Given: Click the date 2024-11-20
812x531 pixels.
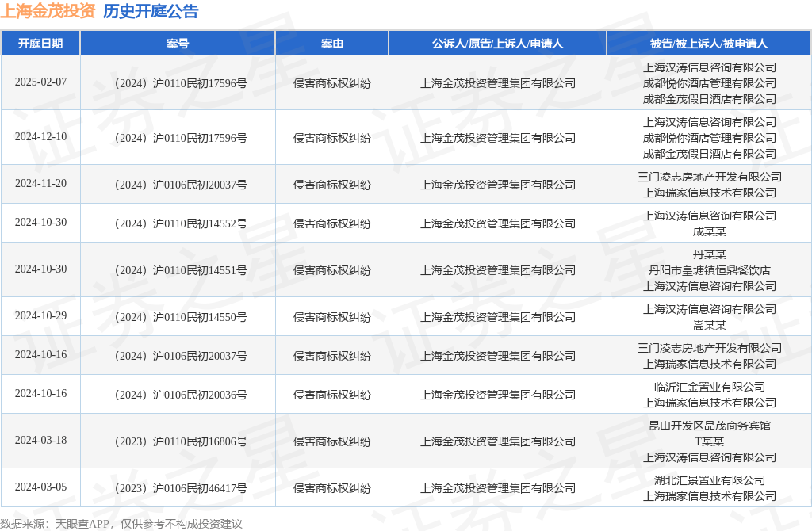Looking at the screenshot, I should [x=40, y=183].
